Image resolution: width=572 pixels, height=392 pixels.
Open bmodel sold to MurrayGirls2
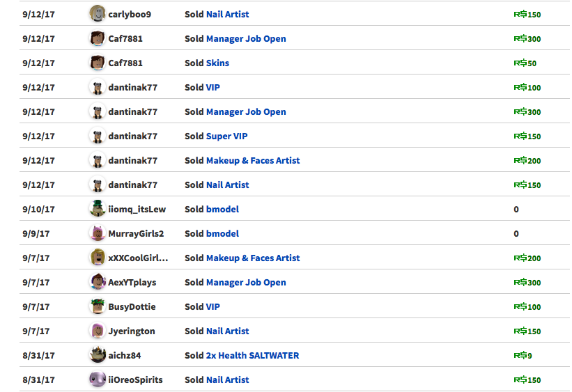pos(222,234)
